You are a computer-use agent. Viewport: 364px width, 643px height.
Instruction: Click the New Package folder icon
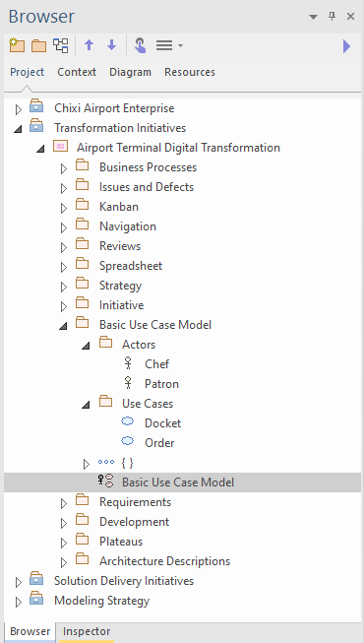click(39, 45)
